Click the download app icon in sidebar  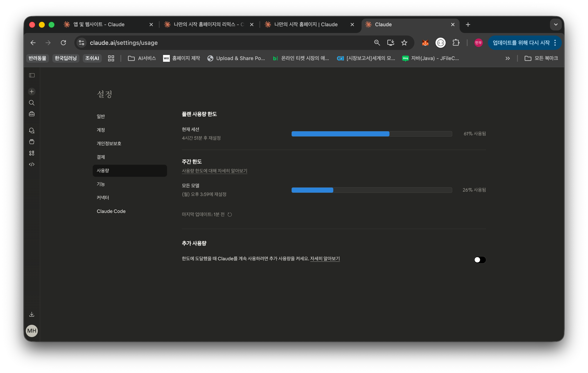point(32,314)
